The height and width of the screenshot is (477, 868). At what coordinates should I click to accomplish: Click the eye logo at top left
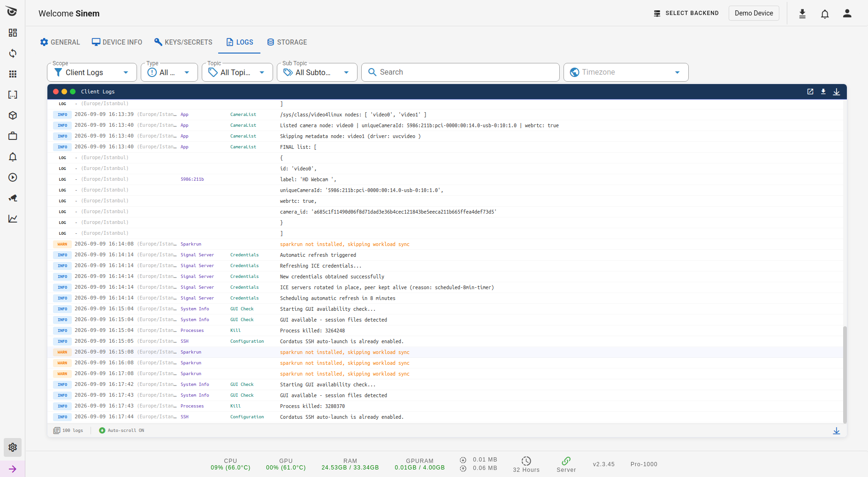point(12,11)
